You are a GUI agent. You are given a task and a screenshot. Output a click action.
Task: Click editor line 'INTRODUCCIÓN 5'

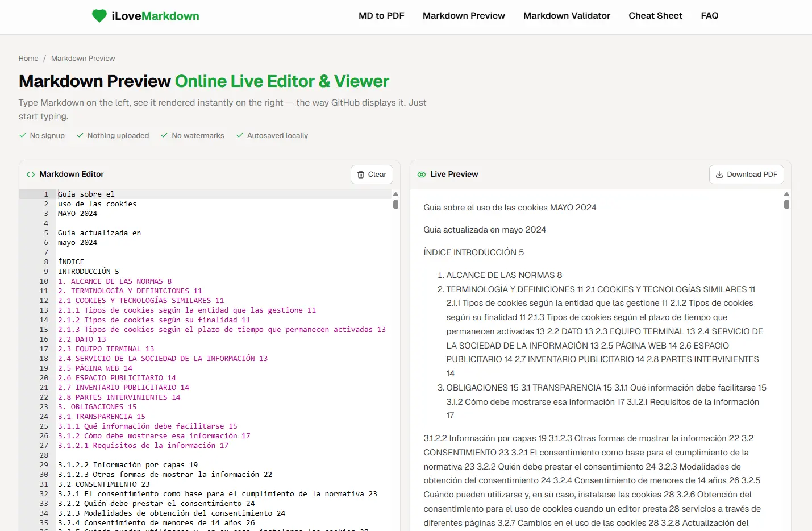[x=89, y=272]
